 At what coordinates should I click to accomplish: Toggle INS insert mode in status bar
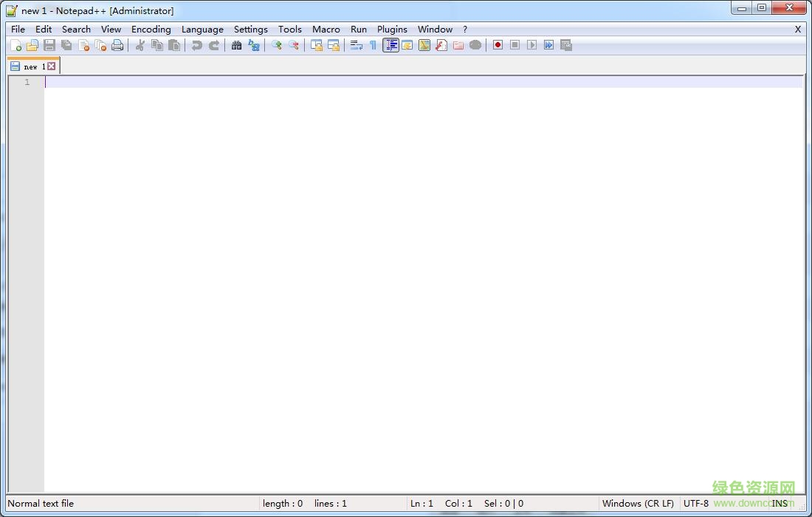pos(780,504)
